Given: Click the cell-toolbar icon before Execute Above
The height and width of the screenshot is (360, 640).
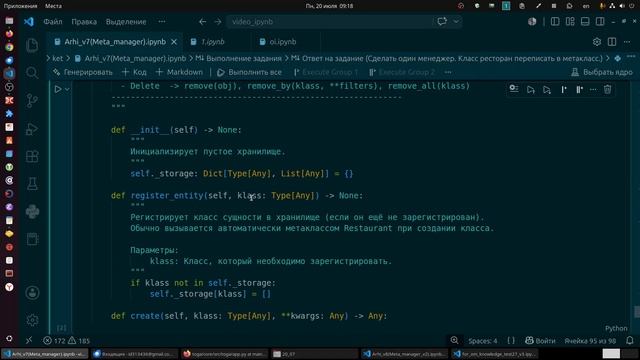Looking at the screenshot, I should click(514, 89).
